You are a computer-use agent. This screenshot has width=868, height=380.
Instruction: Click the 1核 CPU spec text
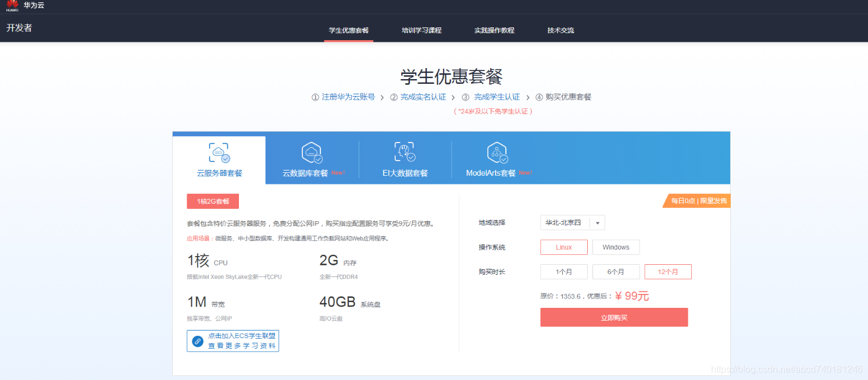[207, 261]
